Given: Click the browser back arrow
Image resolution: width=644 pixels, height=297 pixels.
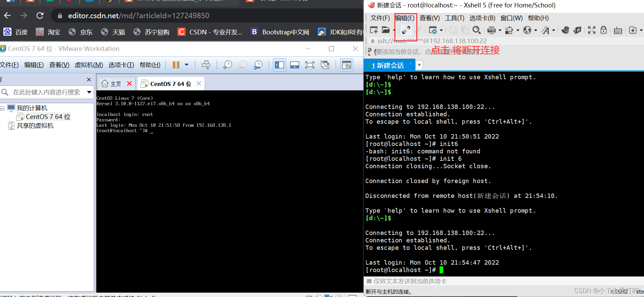Looking at the screenshot, I should (7, 16).
